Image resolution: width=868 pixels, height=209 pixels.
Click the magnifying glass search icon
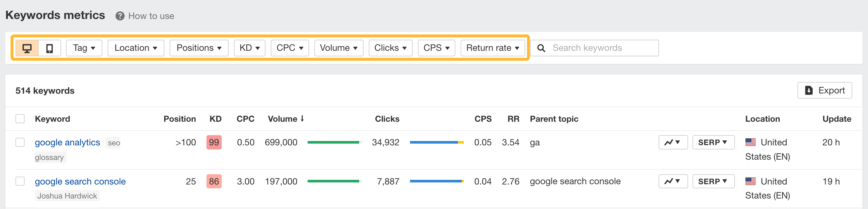(541, 48)
